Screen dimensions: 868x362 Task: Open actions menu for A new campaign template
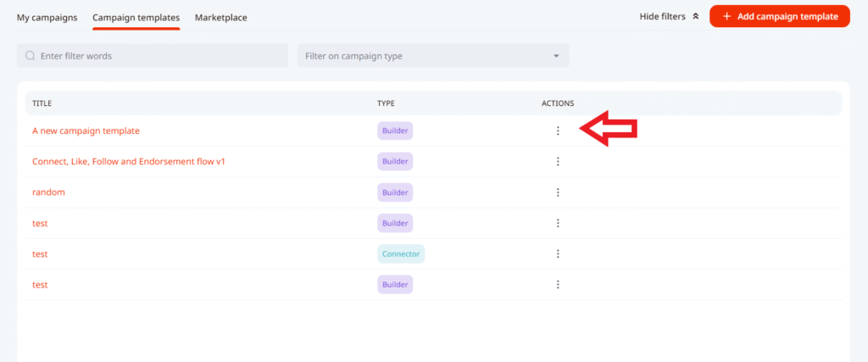558,131
